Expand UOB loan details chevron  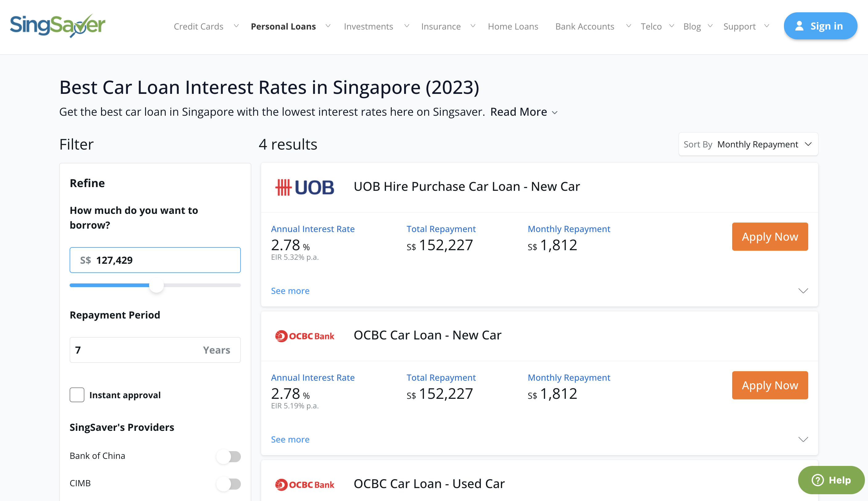click(x=803, y=291)
